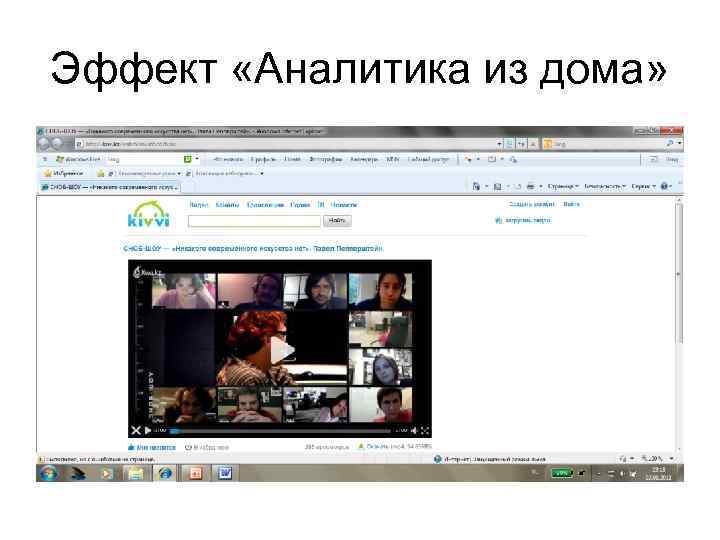Open the Сервис tools menu dropdown
The width and height of the screenshot is (720, 540).
644,186
